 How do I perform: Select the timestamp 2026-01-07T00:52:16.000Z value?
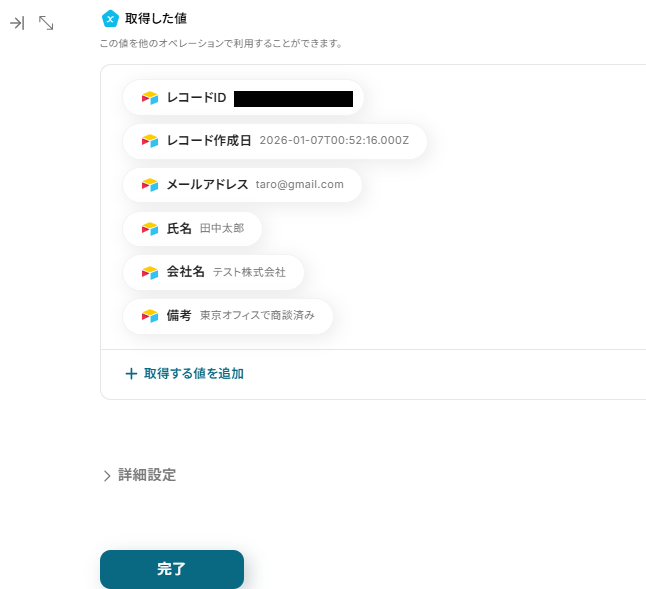click(334, 140)
